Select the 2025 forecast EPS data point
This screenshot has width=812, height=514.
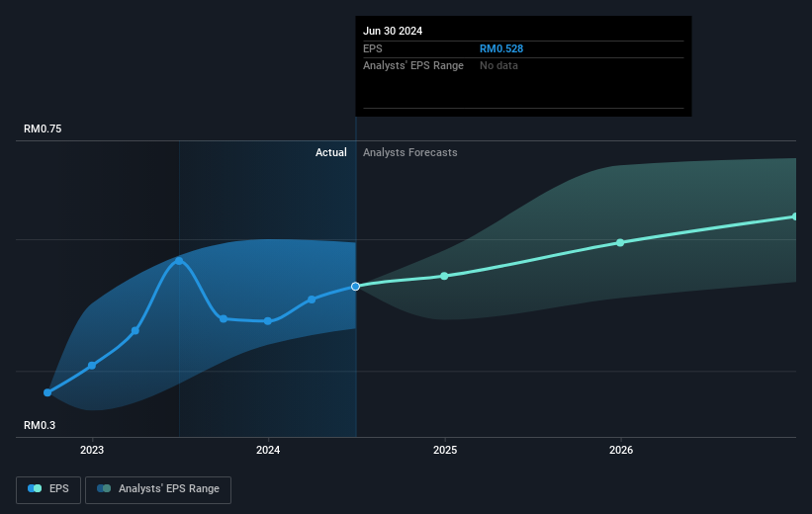pos(444,276)
